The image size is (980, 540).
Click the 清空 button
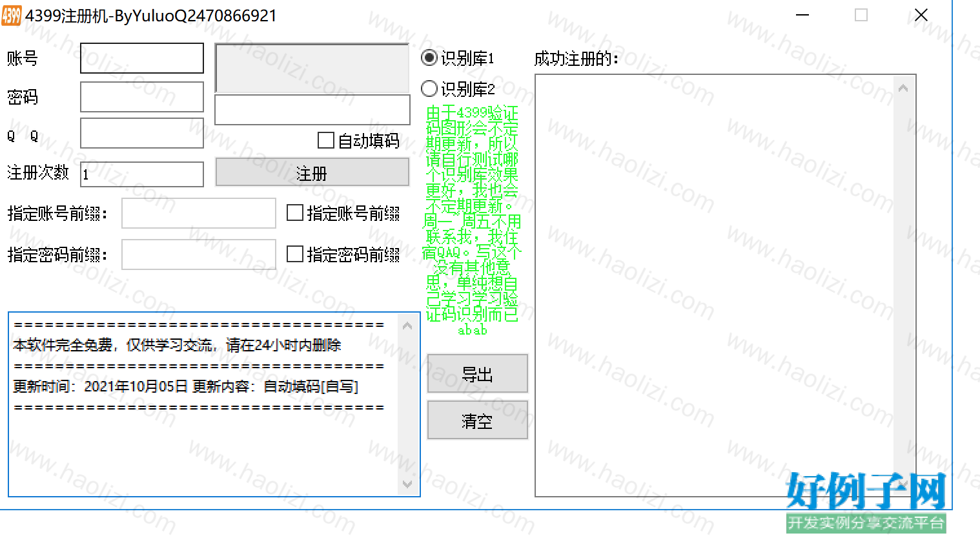[478, 420]
